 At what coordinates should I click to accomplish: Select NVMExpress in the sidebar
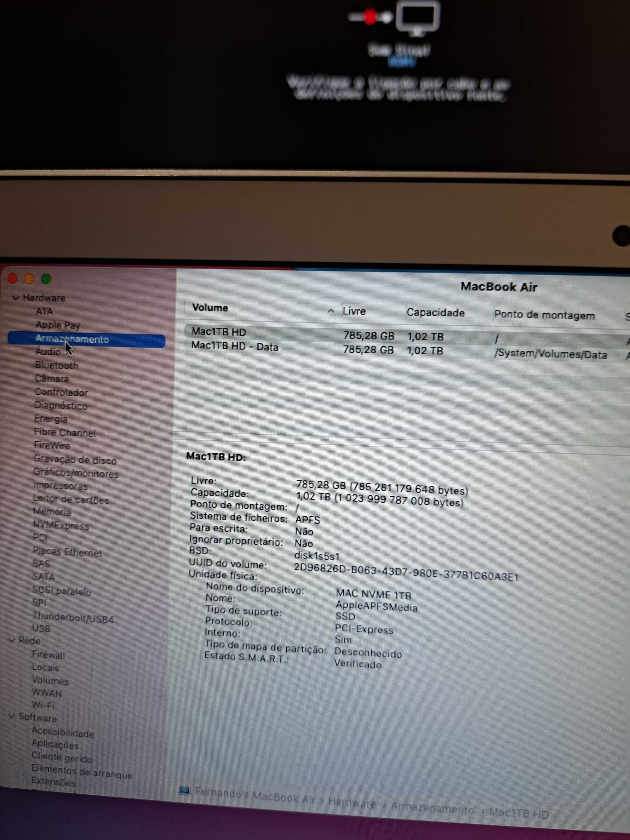pos(61,526)
